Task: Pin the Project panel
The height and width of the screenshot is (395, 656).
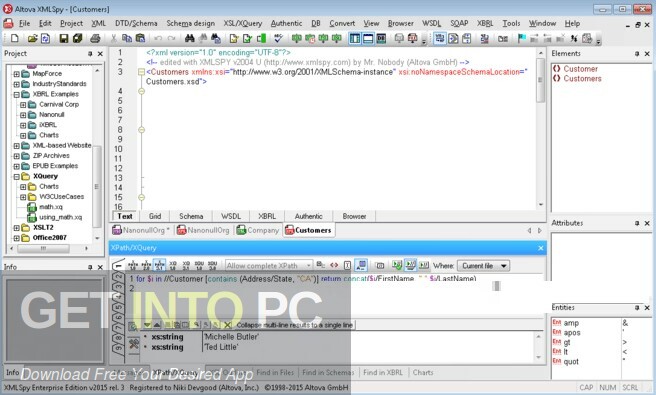Action: (x=90, y=54)
